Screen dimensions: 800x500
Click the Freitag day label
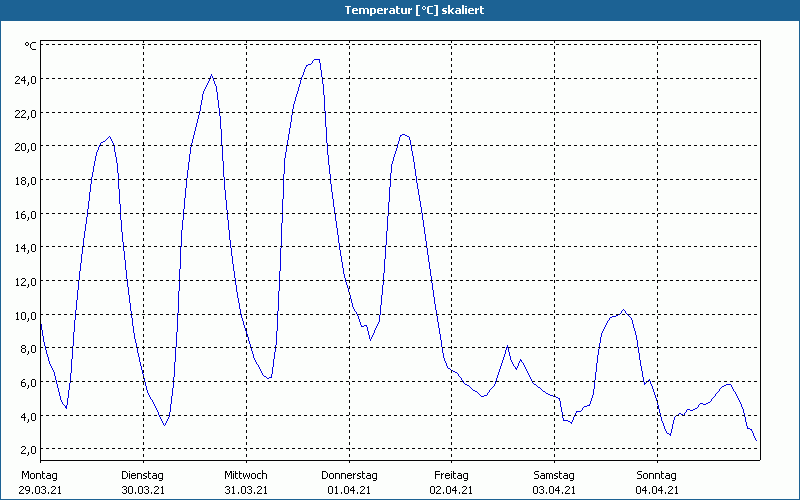452,476
